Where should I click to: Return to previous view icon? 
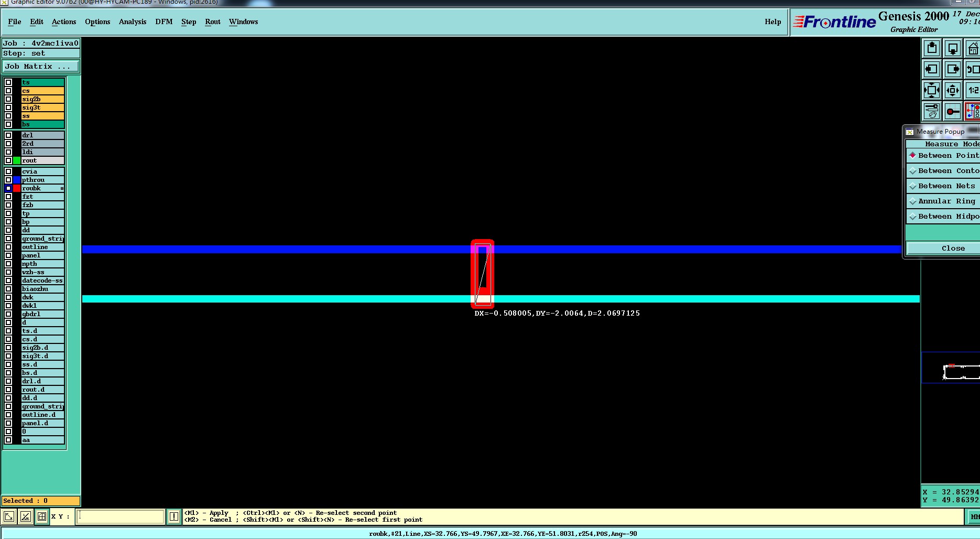point(973,69)
